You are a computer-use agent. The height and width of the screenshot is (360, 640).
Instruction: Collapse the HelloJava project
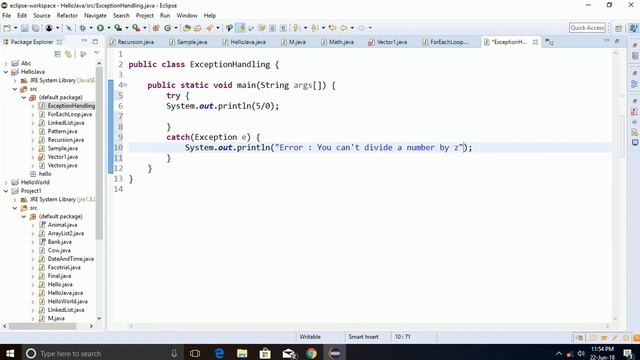6,72
